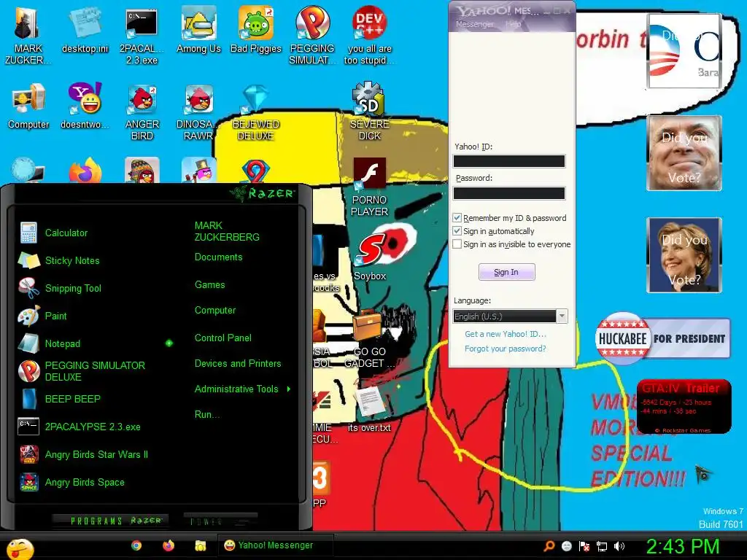Click the Sign In button

(x=506, y=272)
